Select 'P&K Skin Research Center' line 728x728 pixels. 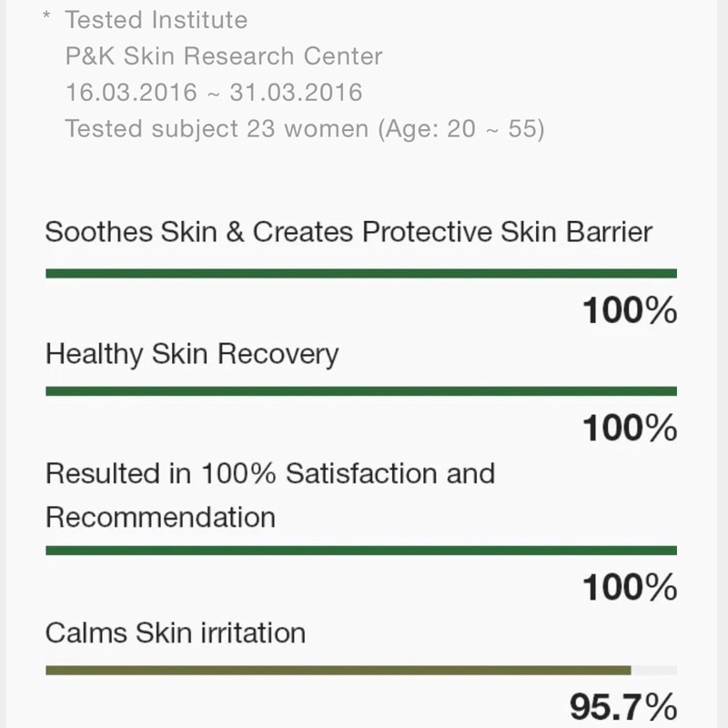tap(224, 56)
